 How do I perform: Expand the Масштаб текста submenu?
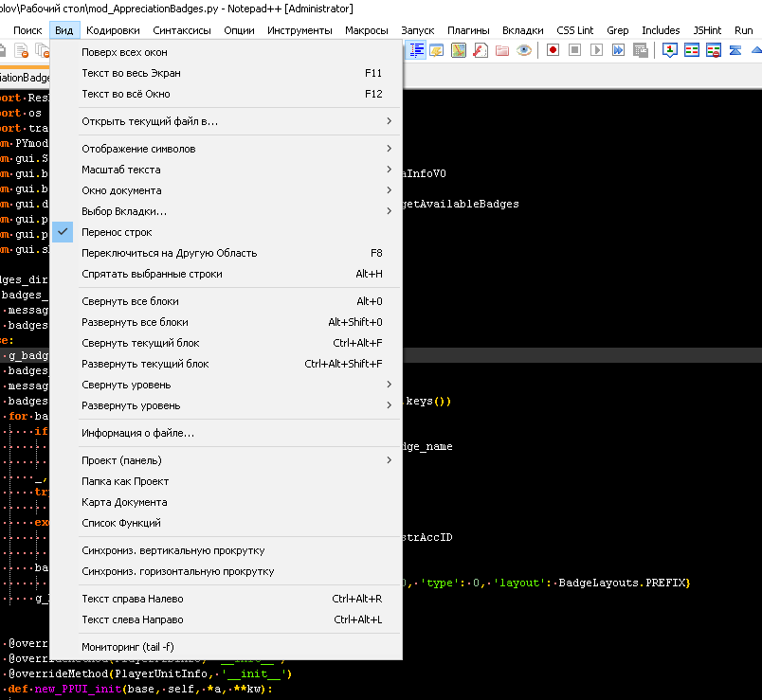tap(226, 170)
